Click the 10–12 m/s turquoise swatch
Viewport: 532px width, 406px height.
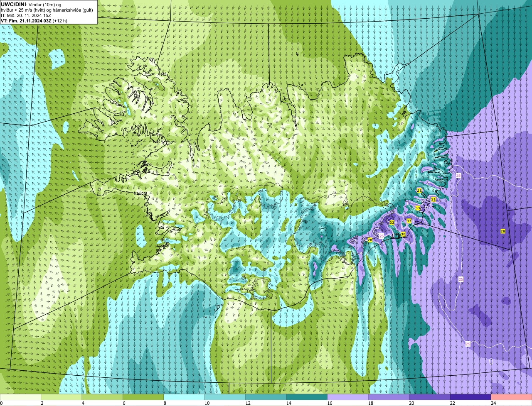(x=225, y=397)
